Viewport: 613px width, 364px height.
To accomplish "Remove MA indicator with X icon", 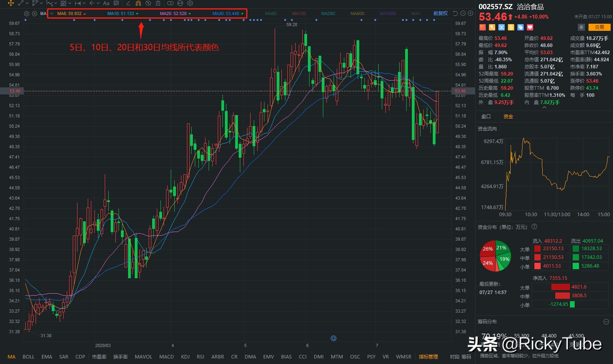I will (34, 13).
